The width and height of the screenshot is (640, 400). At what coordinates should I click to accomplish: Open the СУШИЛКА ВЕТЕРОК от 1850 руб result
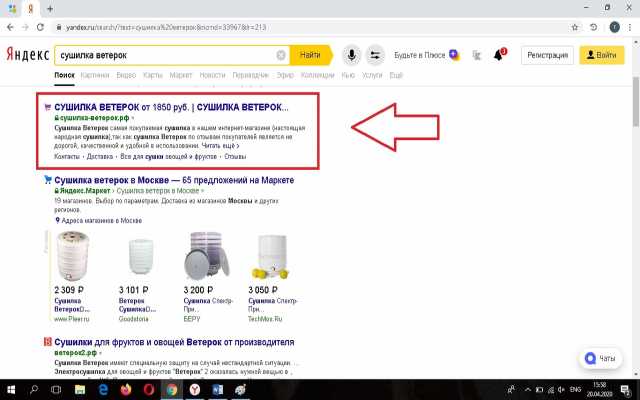171,107
